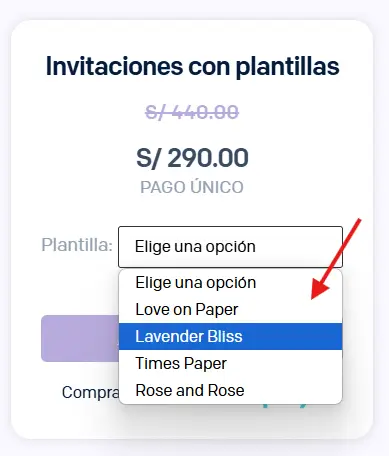389x456 pixels.
Task: Choose the placeholder option in the opened list
Action: [x=230, y=283]
